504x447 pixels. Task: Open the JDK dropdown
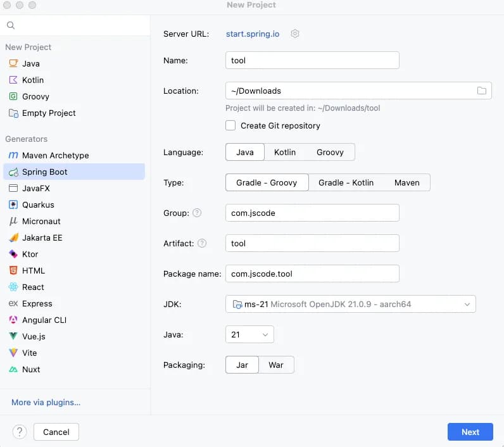(x=350, y=304)
